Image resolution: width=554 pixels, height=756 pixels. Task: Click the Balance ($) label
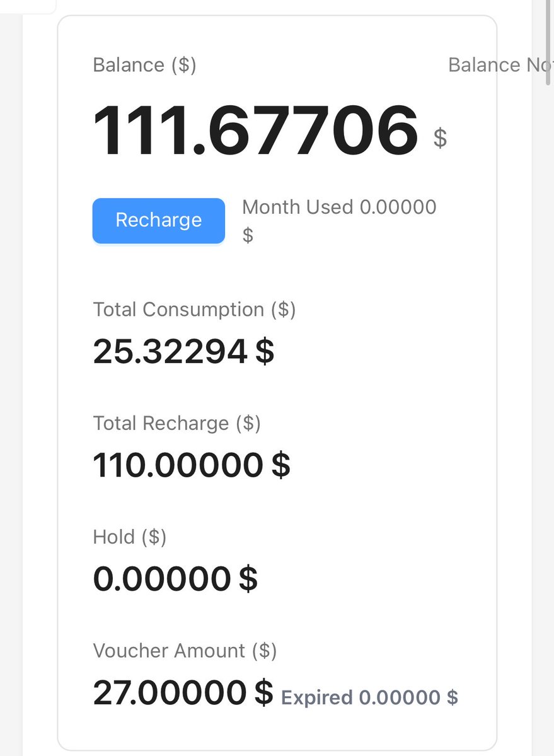144,64
